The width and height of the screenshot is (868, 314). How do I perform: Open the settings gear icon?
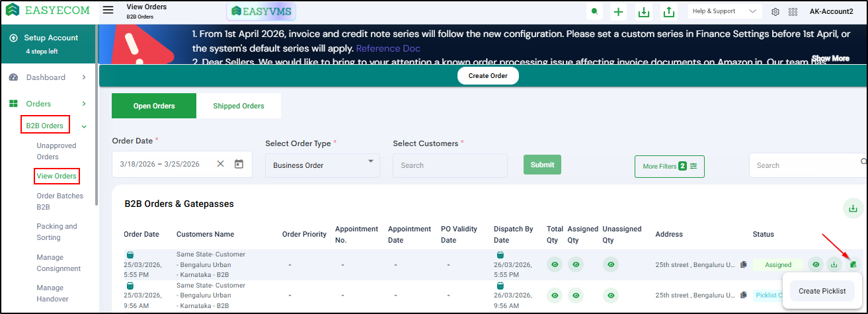pos(775,12)
